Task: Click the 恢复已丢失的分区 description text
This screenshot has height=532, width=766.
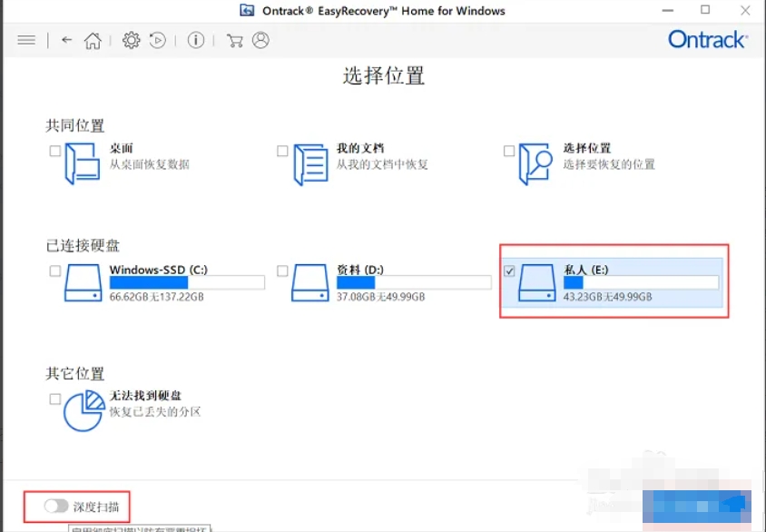Action: [155, 412]
